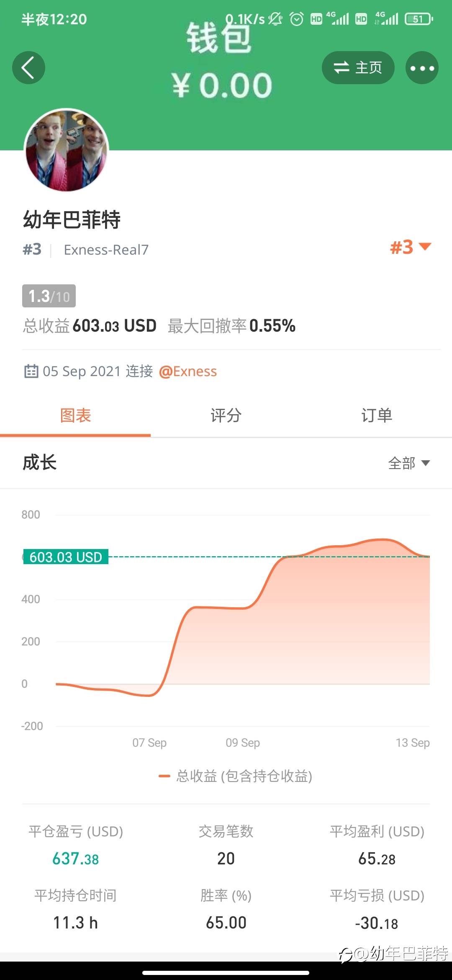Tap the back arrow button
The image size is (452, 980).
[x=28, y=68]
